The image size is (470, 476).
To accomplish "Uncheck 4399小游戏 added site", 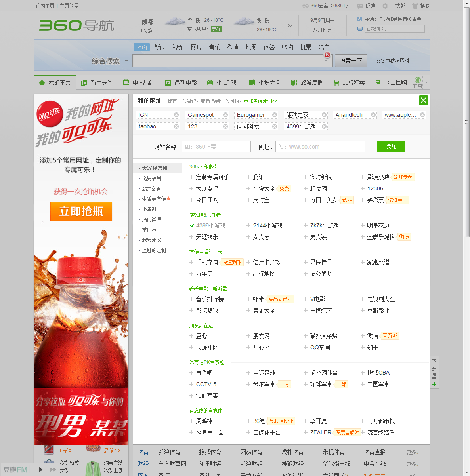I will tap(192, 226).
